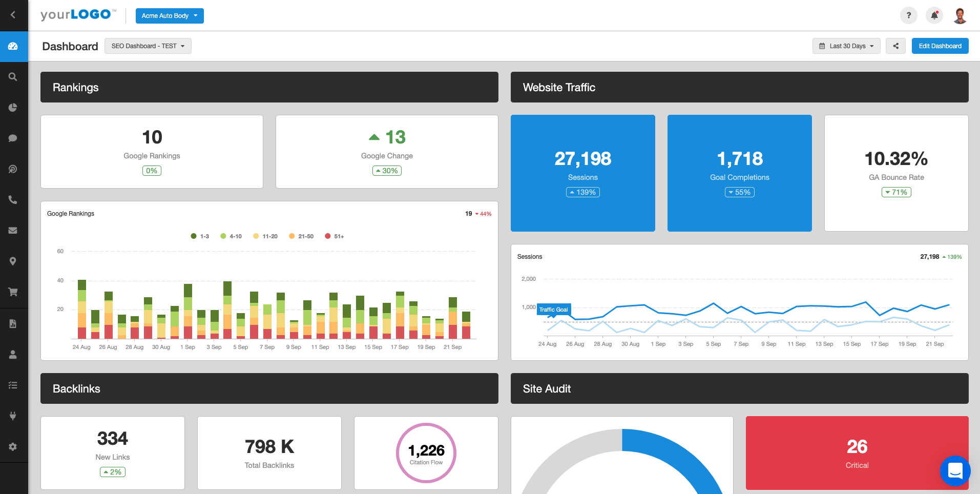Open the shopping cart sidebar icon
The image size is (980, 494).
point(13,292)
